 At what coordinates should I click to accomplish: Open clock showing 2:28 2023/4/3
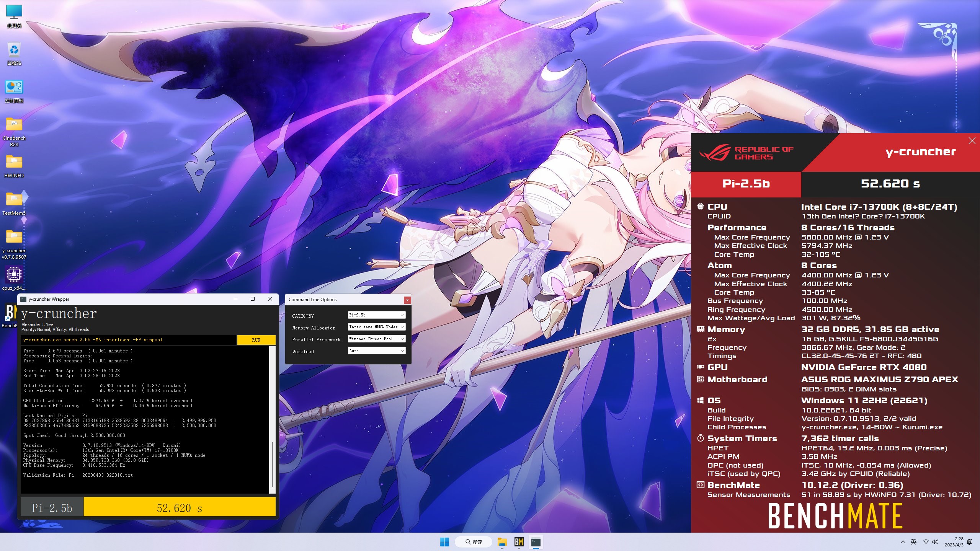[954, 542]
